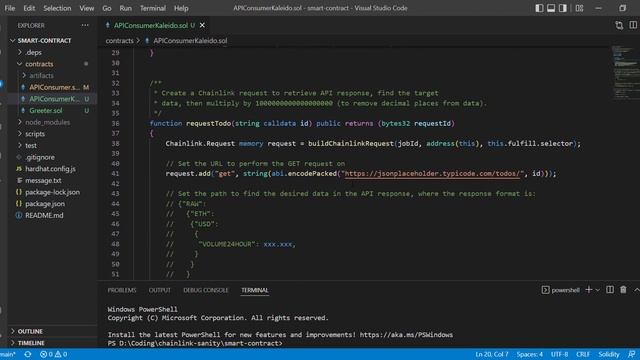640x360 pixels.
Task: Open package-lock.json file
Action: click(x=52, y=192)
